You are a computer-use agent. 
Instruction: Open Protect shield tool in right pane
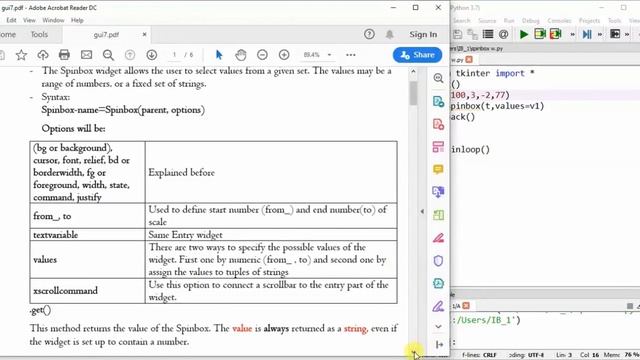pyautogui.click(x=438, y=260)
